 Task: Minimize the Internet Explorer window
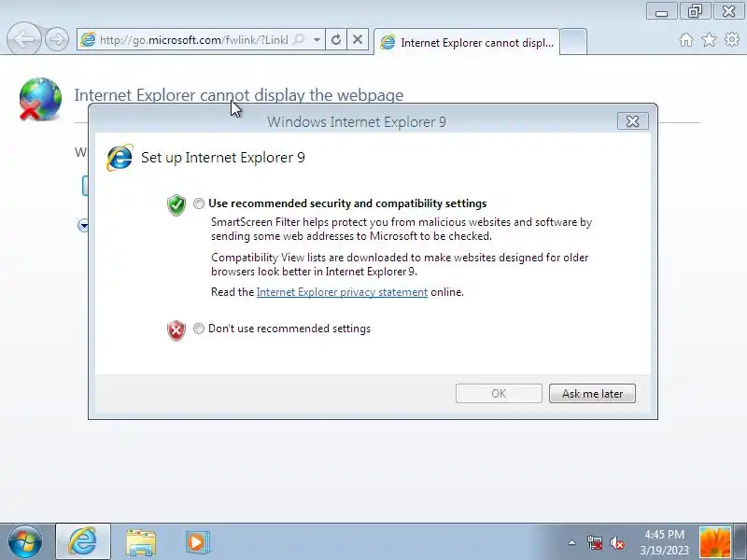click(662, 11)
